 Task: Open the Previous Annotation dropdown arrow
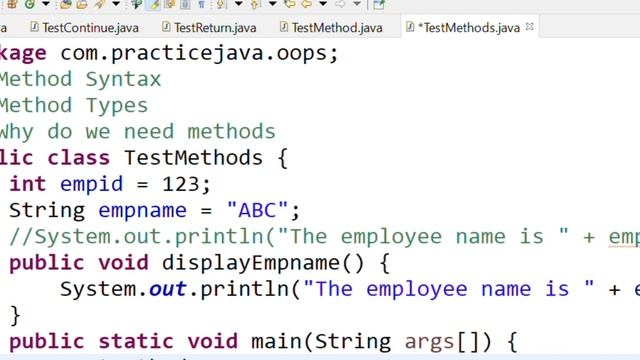[273, 4]
